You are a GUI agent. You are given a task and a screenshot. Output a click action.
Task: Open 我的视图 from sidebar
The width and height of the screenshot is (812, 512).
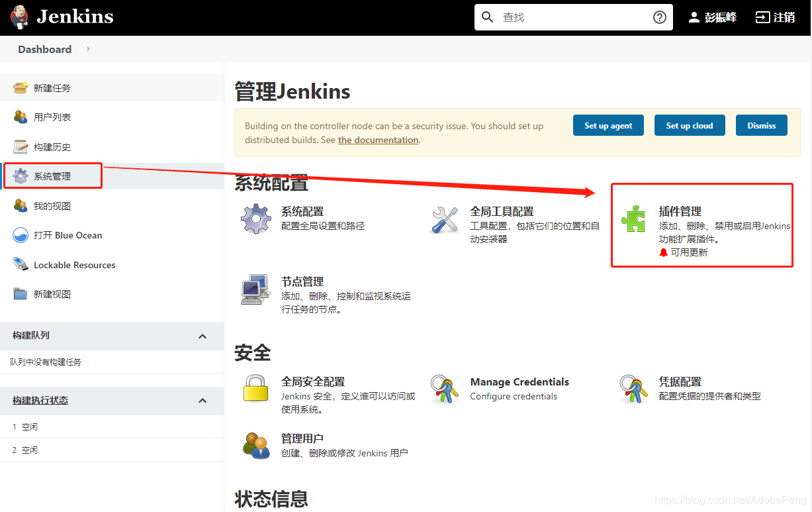(52, 206)
